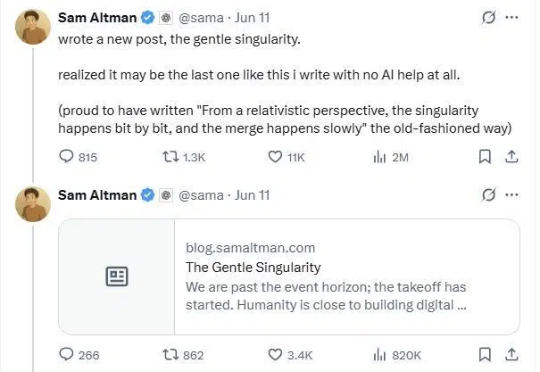Open Sam Altman's name on second tweet
This screenshot has height=372, width=540.
97,195
